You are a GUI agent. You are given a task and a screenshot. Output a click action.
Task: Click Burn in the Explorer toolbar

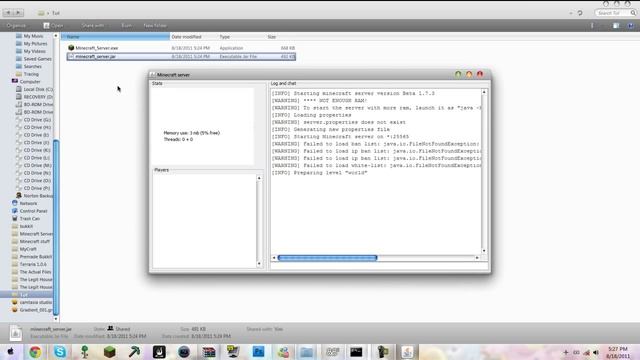pos(127,25)
